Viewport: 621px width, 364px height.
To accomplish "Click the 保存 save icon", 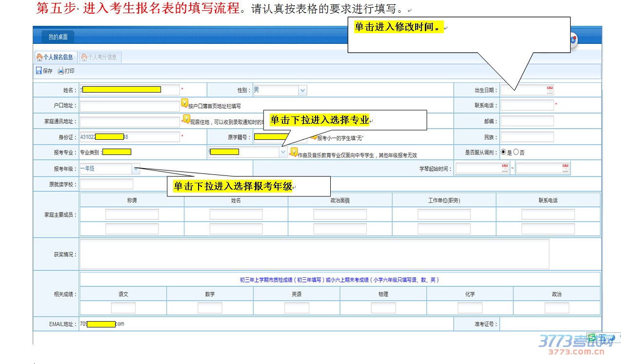I will pyautogui.click(x=39, y=71).
